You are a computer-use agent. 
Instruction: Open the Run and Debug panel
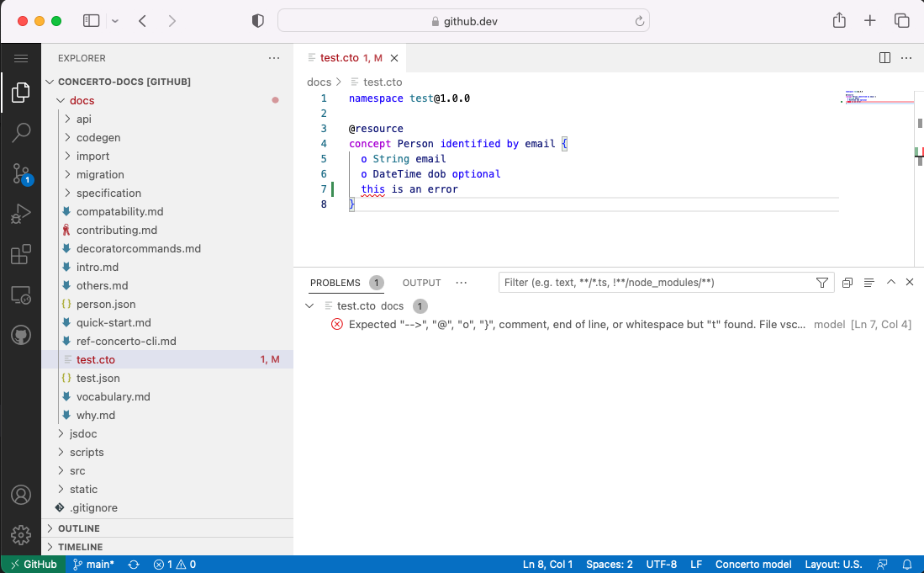click(21, 212)
